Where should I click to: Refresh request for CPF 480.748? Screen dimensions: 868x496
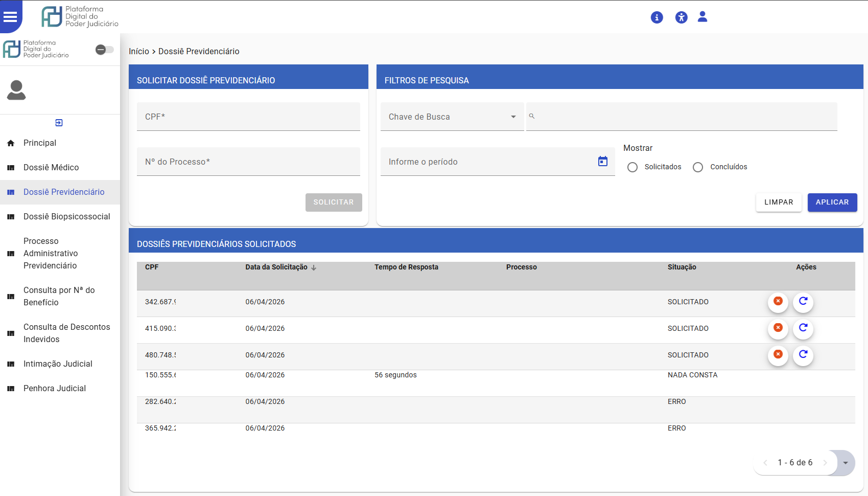[x=803, y=354]
